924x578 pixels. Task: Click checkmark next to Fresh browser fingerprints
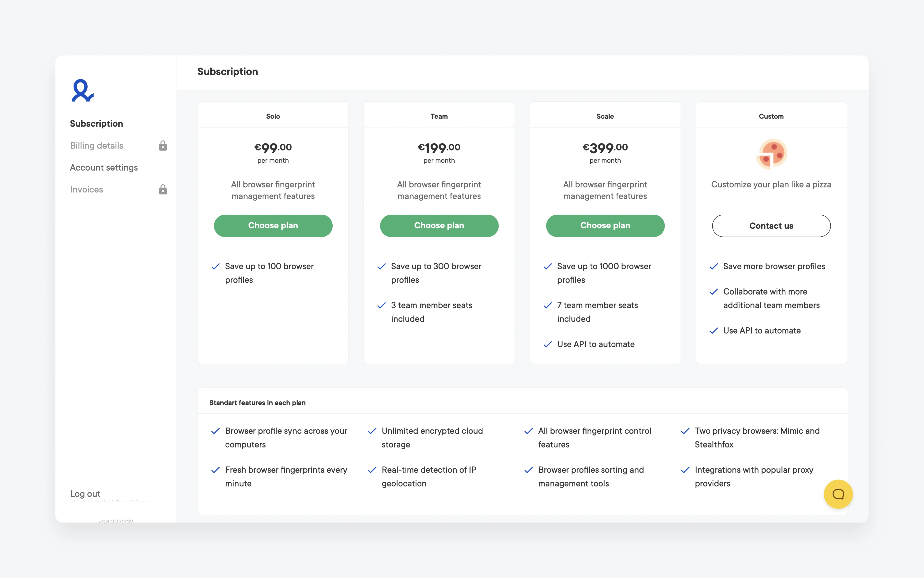click(215, 470)
